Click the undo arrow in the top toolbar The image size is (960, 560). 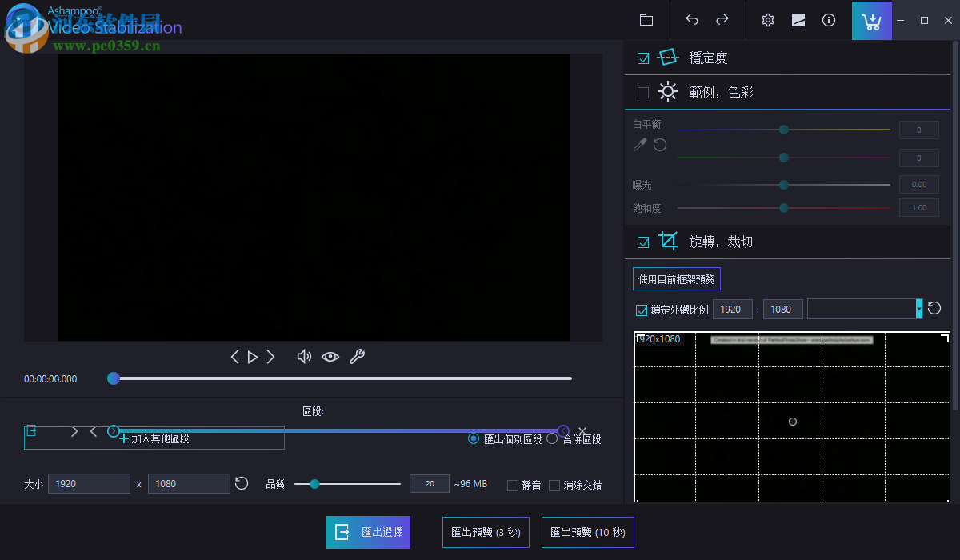pos(691,20)
